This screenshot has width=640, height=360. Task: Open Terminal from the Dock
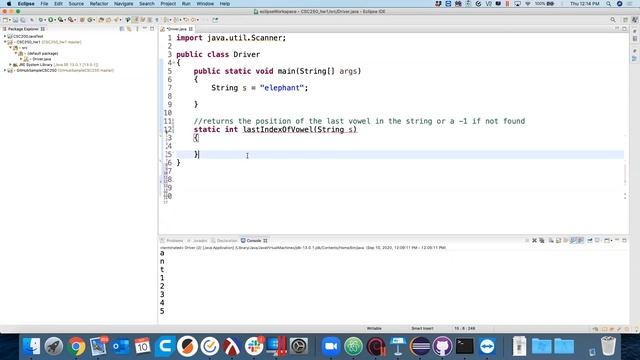pos(465,347)
